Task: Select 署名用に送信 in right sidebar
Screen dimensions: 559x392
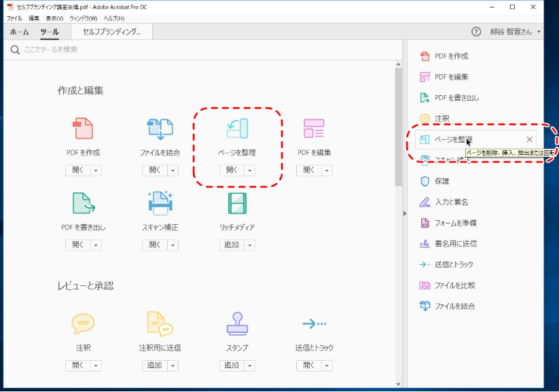Action: tap(448, 244)
